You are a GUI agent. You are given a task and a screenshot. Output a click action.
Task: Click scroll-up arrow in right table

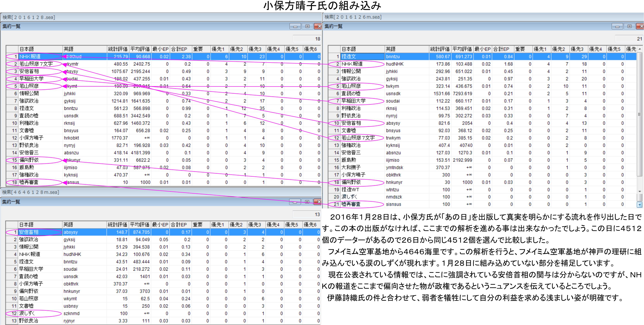640,49
